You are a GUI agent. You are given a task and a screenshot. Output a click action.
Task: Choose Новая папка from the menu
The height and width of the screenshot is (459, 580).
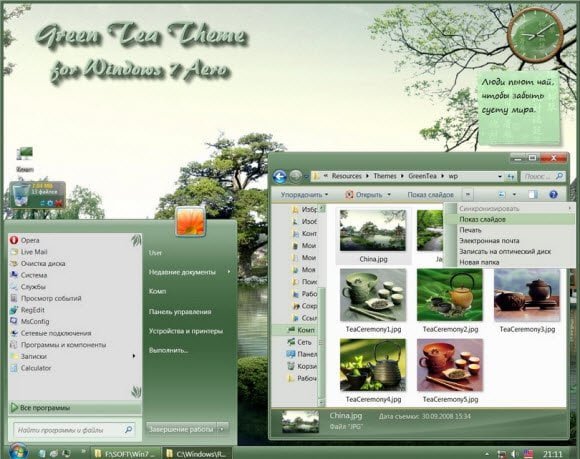(479, 262)
